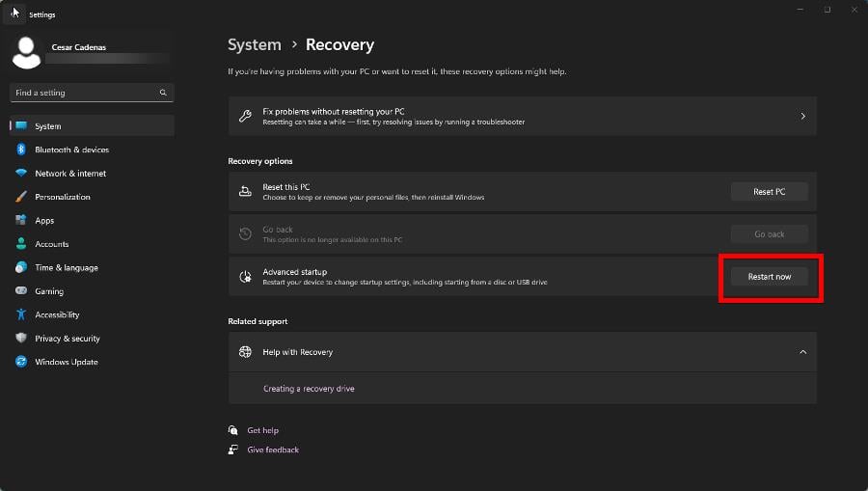The height and width of the screenshot is (491, 868).
Task: Maximize the Settings window
Action: [x=827, y=10]
